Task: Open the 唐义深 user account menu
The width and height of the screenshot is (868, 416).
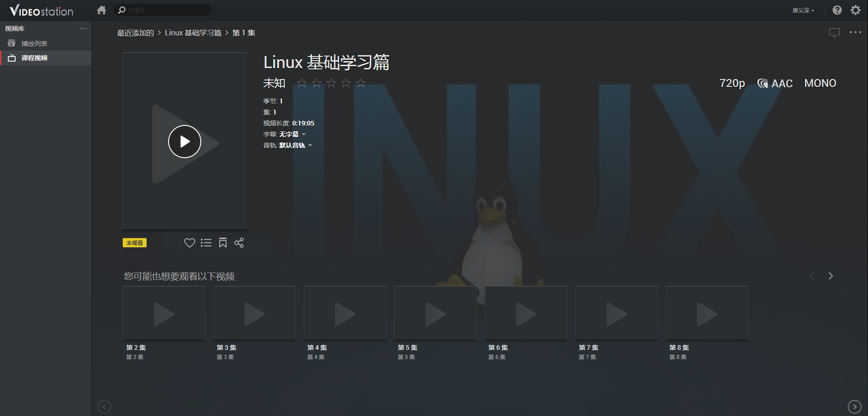Action: (803, 11)
